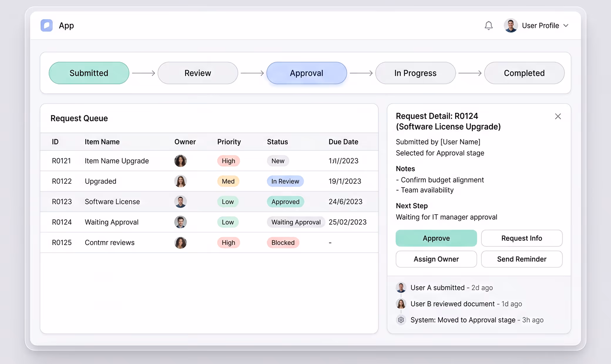Click owner avatar in row R0124
This screenshot has width=611, height=364.
pyautogui.click(x=180, y=222)
